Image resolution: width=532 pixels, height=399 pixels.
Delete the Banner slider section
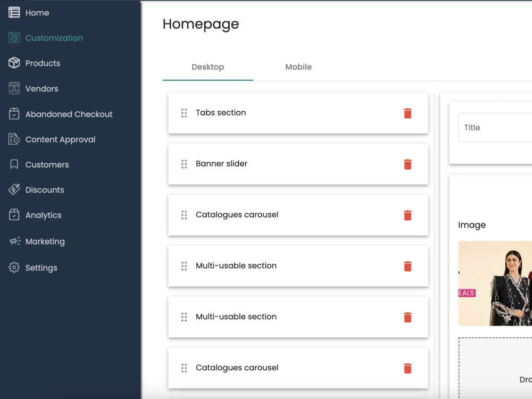click(408, 164)
